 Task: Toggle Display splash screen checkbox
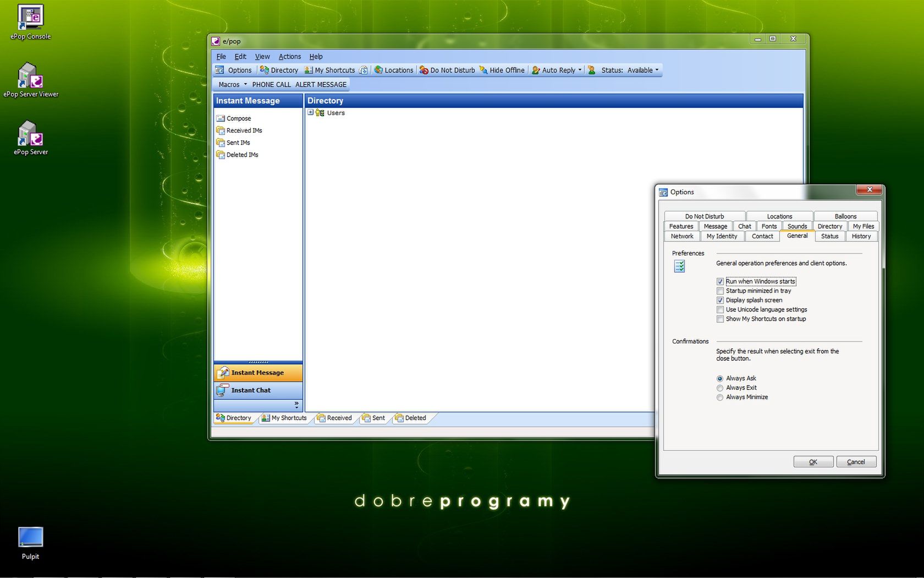tap(720, 300)
